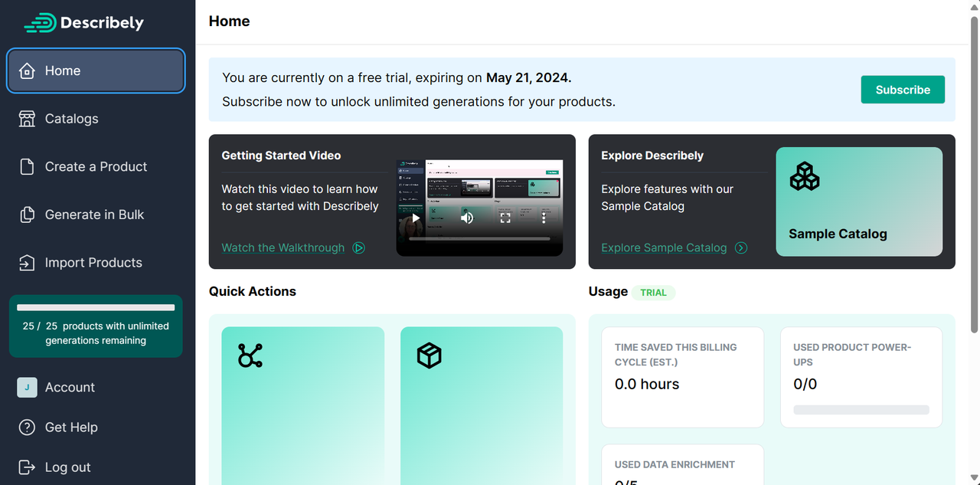Click the 'Getting Started Video' heading
This screenshot has width=980, height=485.
281,156
